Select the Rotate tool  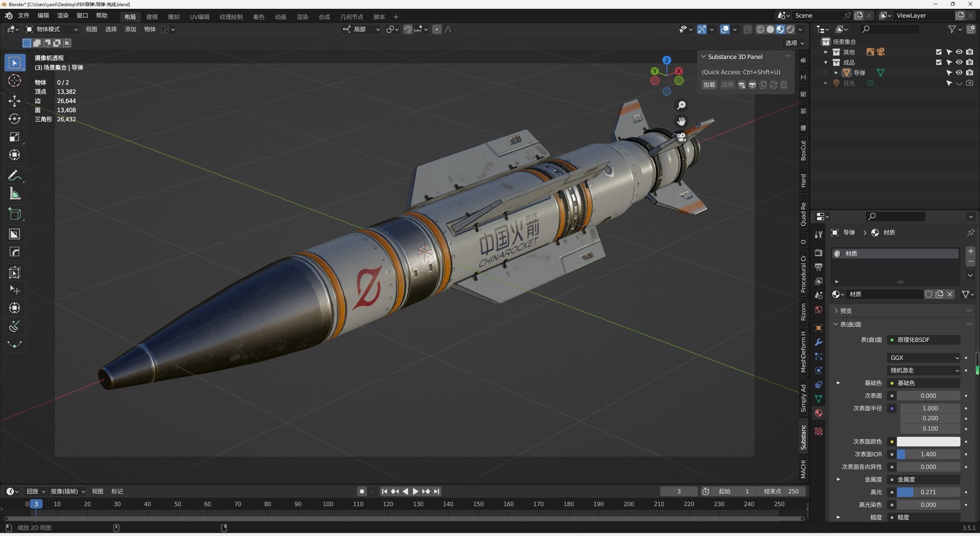tap(15, 119)
